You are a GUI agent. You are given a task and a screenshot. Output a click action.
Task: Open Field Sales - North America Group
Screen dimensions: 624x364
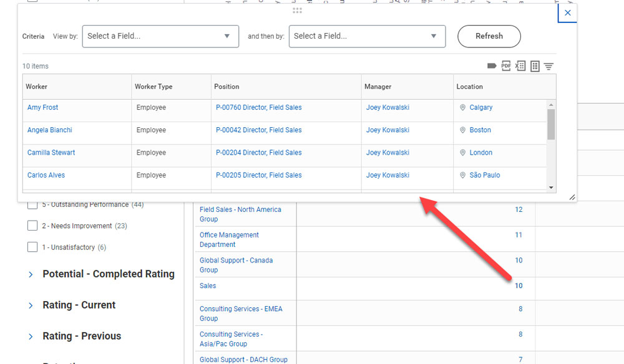[x=240, y=214]
